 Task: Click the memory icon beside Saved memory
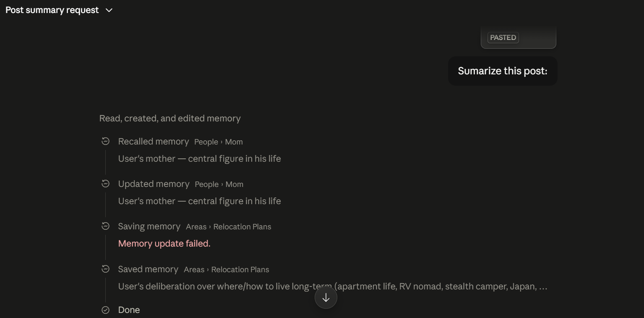point(106,269)
